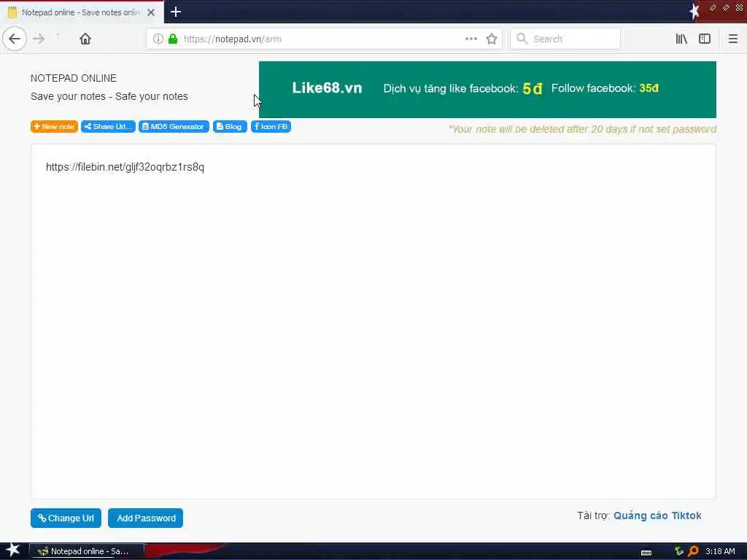Click the Like68.vn advertisement banner

(487, 90)
